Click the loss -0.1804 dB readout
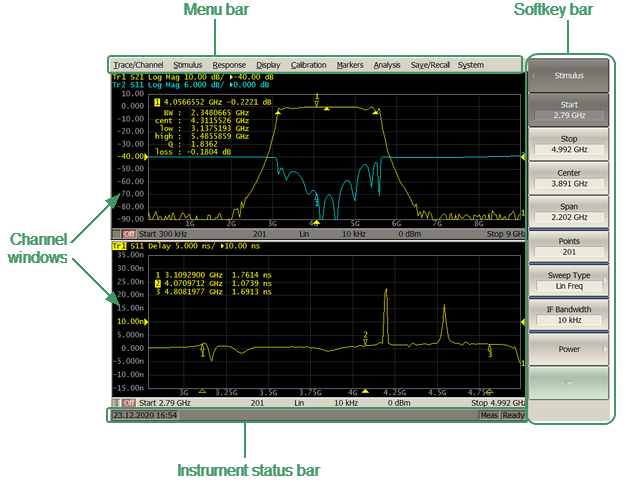Viewport: 626px width, 488px height. tap(193, 152)
